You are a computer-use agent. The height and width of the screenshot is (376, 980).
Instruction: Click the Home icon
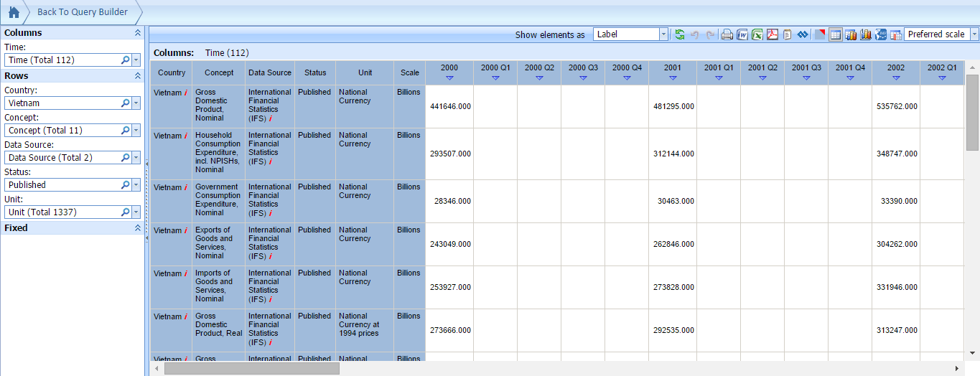tap(13, 12)
